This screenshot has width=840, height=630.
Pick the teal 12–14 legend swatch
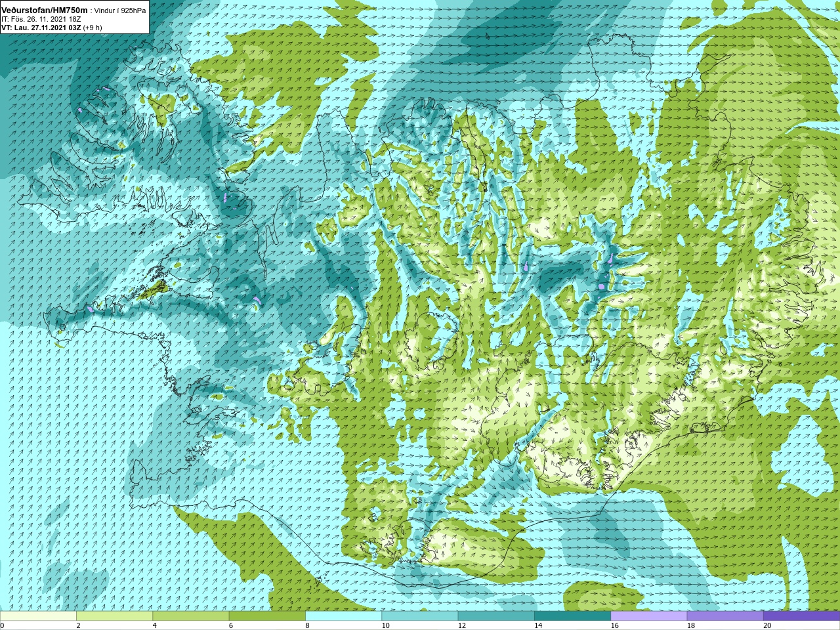pos(496,616)
